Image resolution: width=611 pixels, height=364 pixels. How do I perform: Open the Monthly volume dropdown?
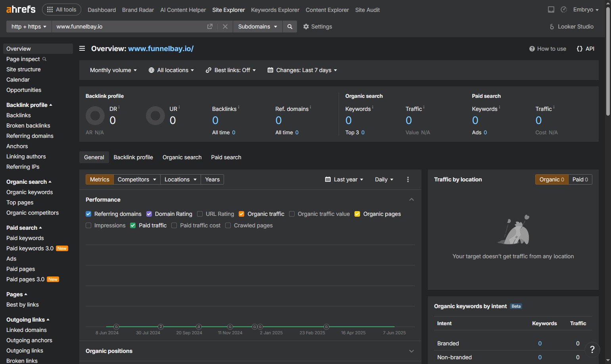[x=113, y=70]
